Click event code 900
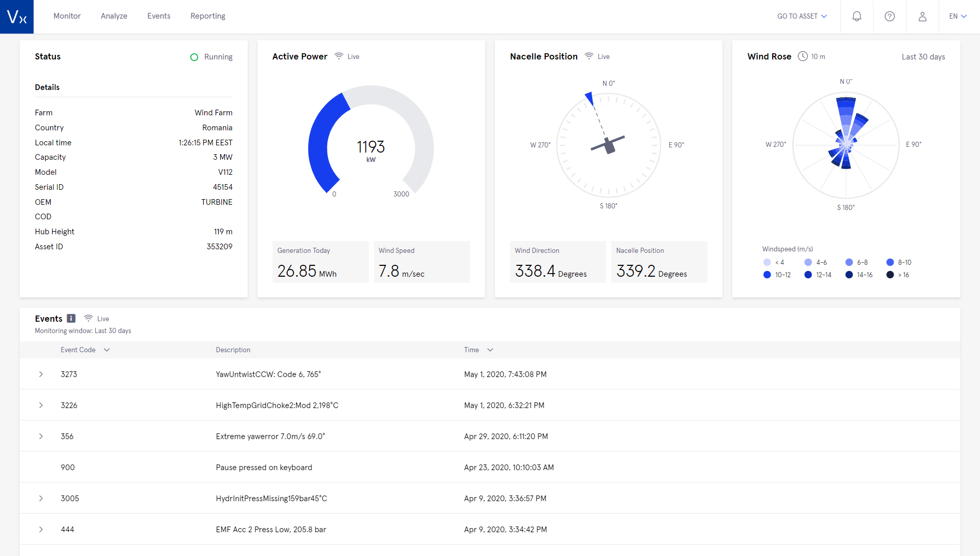Viewport: 980px width, 556px height. (x=68, y=467)
